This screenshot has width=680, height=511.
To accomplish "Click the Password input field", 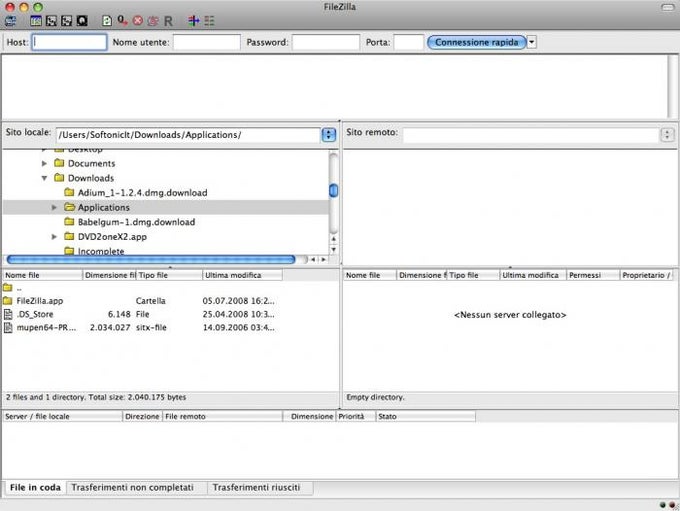I will [326, 43].
